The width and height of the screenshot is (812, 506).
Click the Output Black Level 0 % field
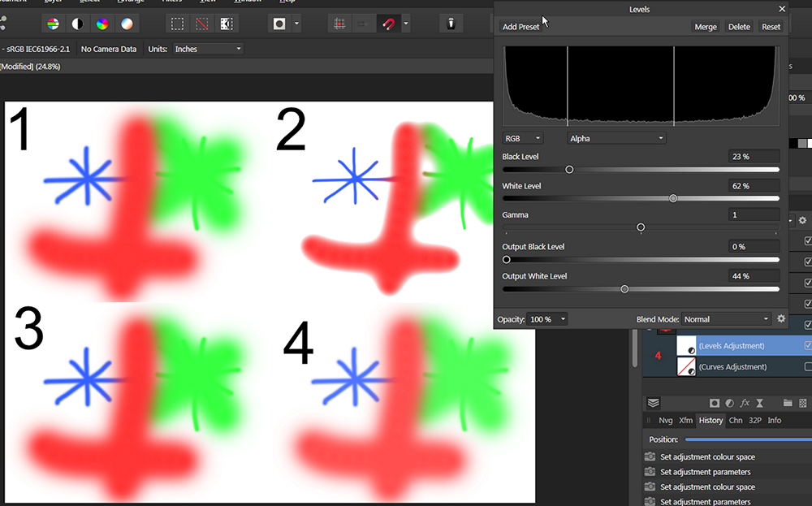click(754, 247)
